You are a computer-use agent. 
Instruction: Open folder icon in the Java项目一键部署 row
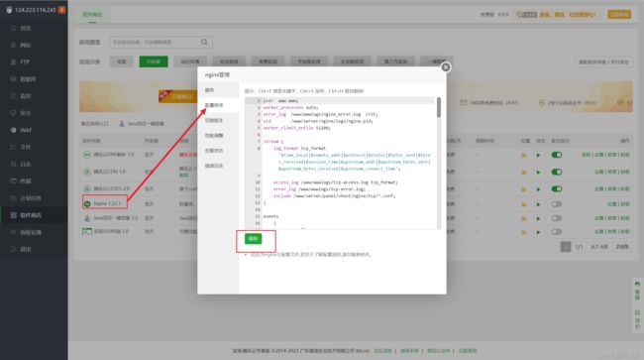pos(524,218)
